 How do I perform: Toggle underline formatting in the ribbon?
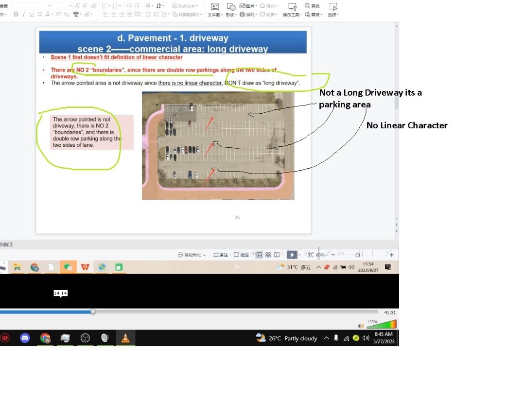pyautogui.click(x=32, y=15)
